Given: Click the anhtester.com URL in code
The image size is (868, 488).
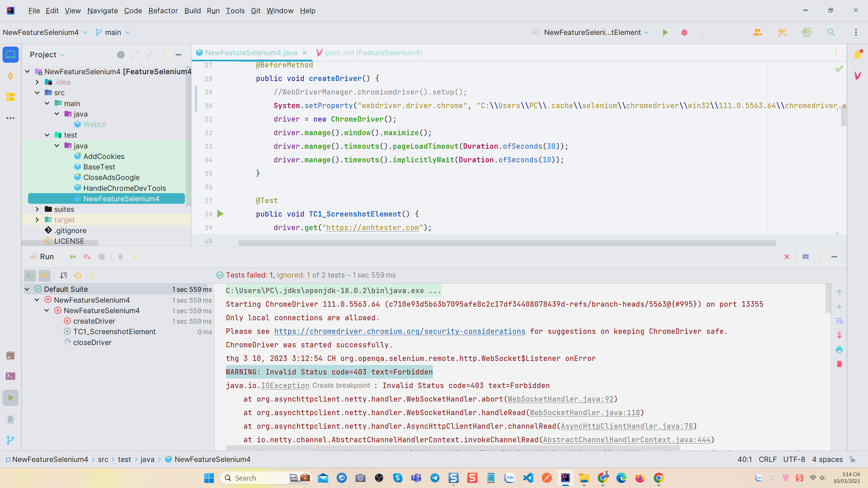Looking at the screenshot, I should point(372,228).
